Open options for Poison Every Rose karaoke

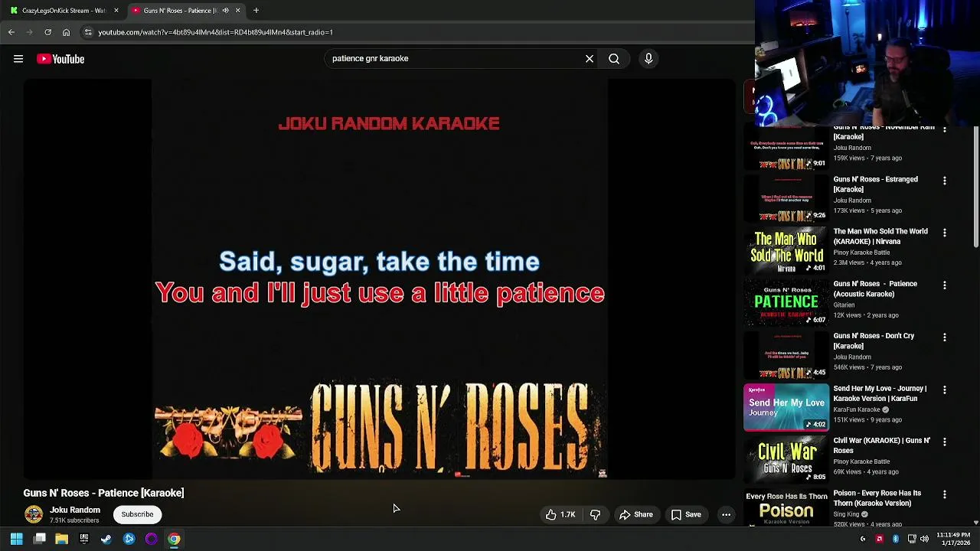pyautogui.click(x=944, y=494)
